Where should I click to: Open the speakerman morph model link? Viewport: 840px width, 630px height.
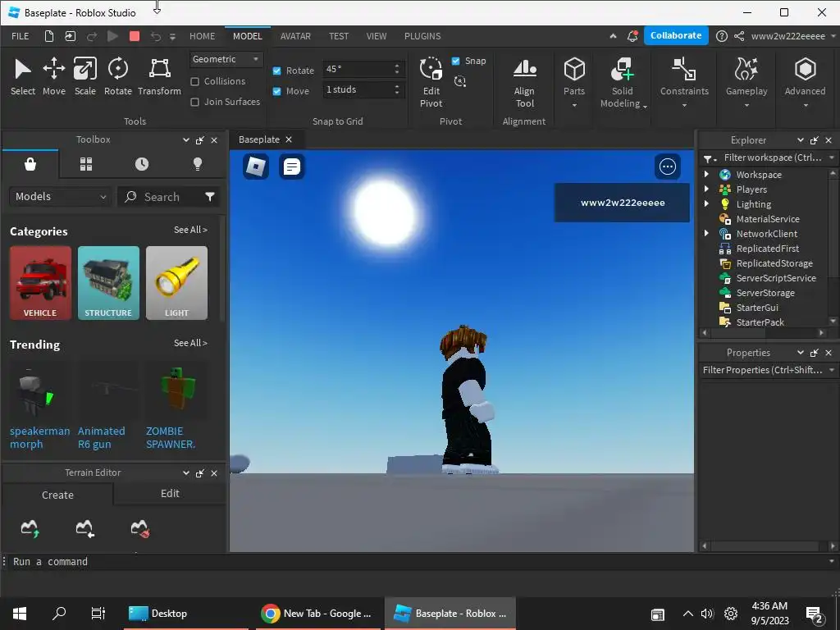click(x=39, y=438)
